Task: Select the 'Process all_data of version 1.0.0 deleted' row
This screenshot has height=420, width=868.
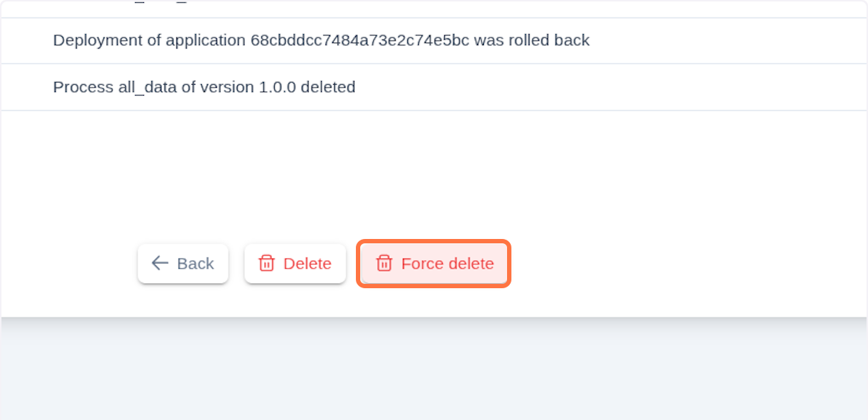Action: pos(203,87)
